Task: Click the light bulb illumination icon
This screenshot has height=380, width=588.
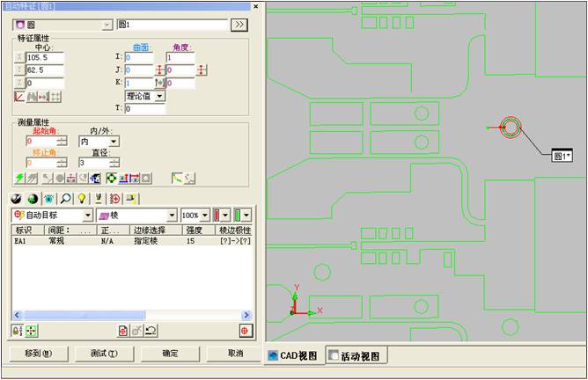Action: (82, 199)
